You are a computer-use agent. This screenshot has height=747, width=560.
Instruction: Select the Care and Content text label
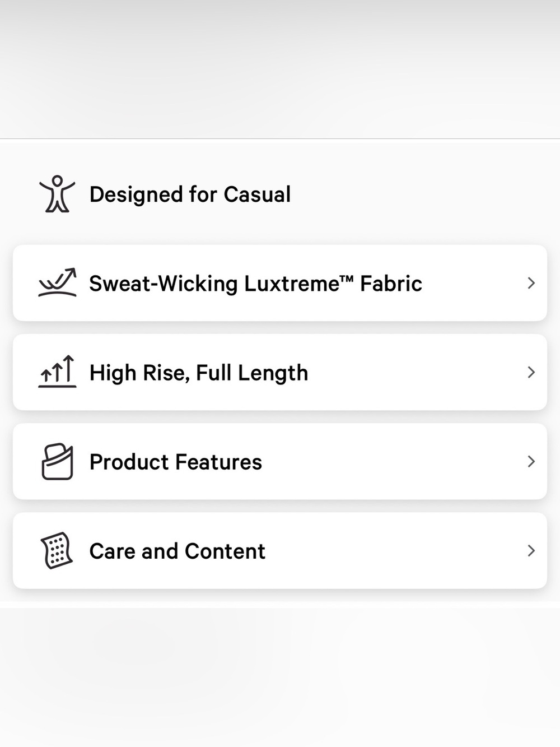pyautogui.click(x=178, y=551)
